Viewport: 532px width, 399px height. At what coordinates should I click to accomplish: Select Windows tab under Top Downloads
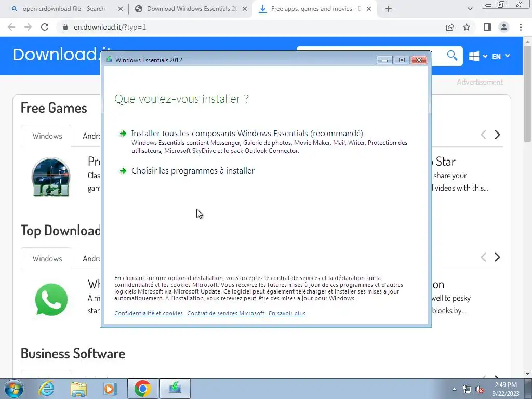[47, 259]
